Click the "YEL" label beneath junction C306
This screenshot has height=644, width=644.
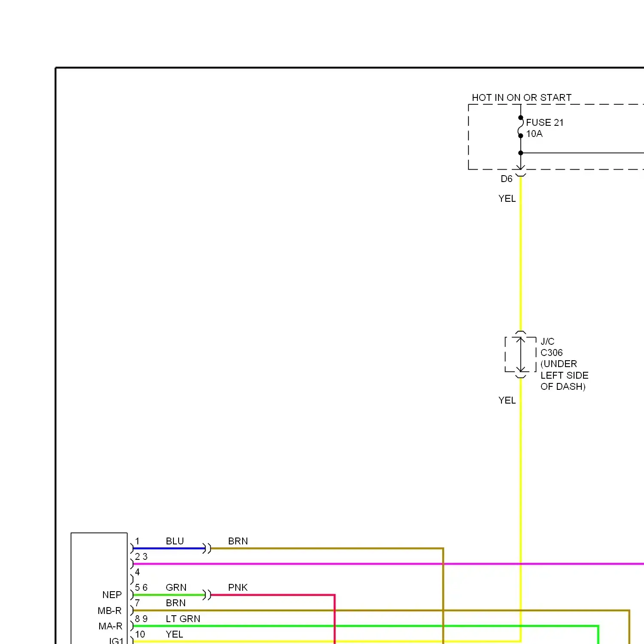click(x=507, y=401)
